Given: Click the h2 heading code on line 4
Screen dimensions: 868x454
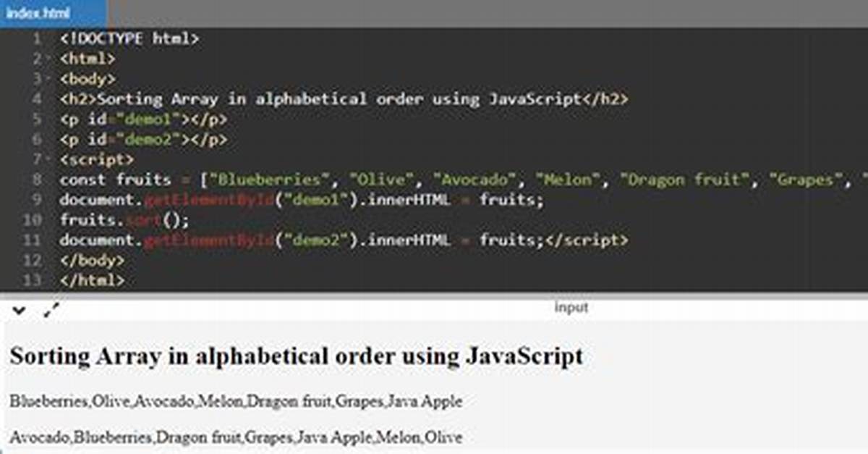Looking at the screenshot, I should click(344, 99).
